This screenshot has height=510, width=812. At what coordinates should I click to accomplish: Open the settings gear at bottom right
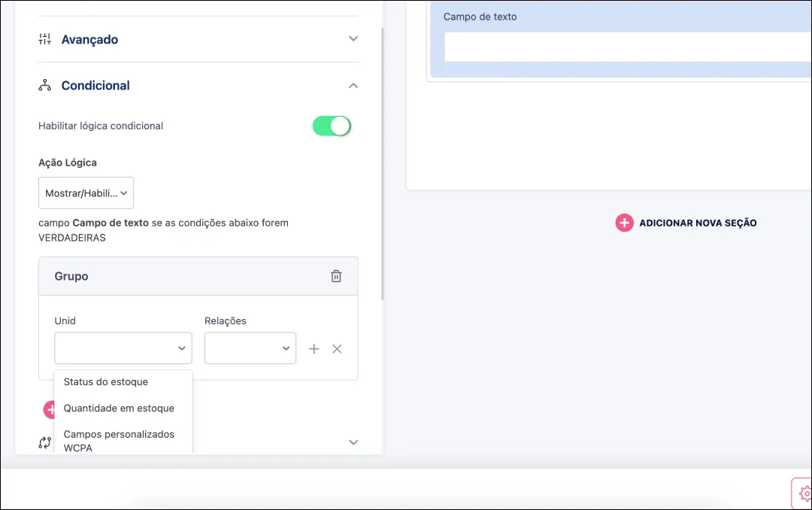pyautogui.click(x=801, y=493)
